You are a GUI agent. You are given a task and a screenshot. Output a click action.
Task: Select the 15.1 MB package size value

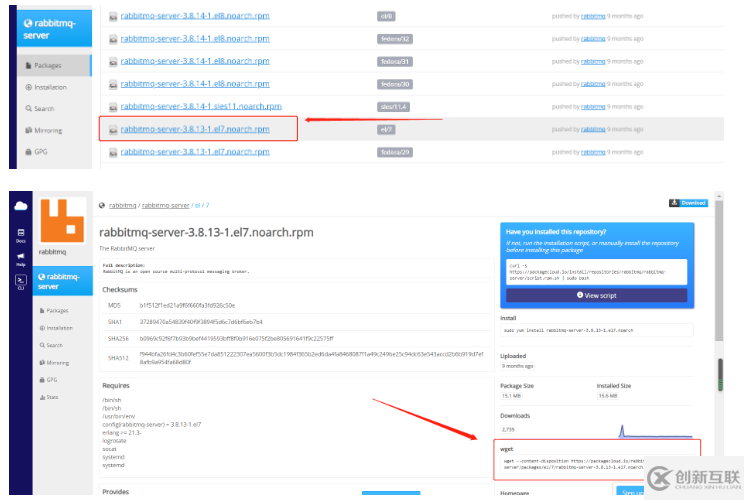point(511,396)
